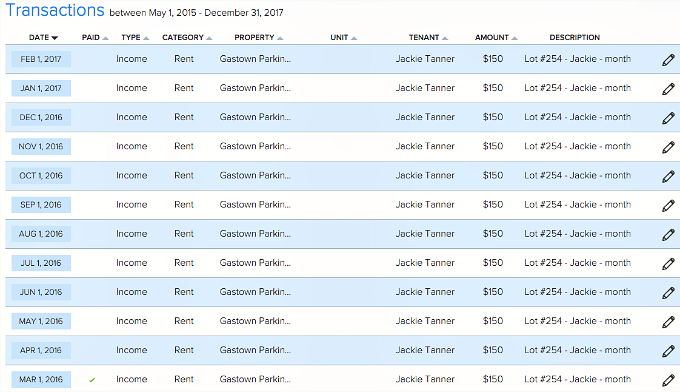The height and width of the screenshot is (392, 680).
Task: Click Gastown Parkin... property in Jan 2017 row
Action: (x=255, y=88)
